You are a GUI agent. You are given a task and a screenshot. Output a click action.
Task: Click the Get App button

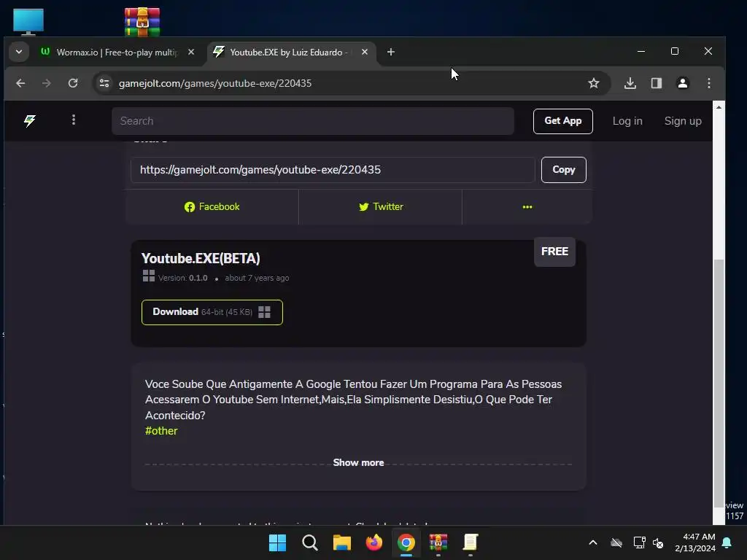coord(563,121)
